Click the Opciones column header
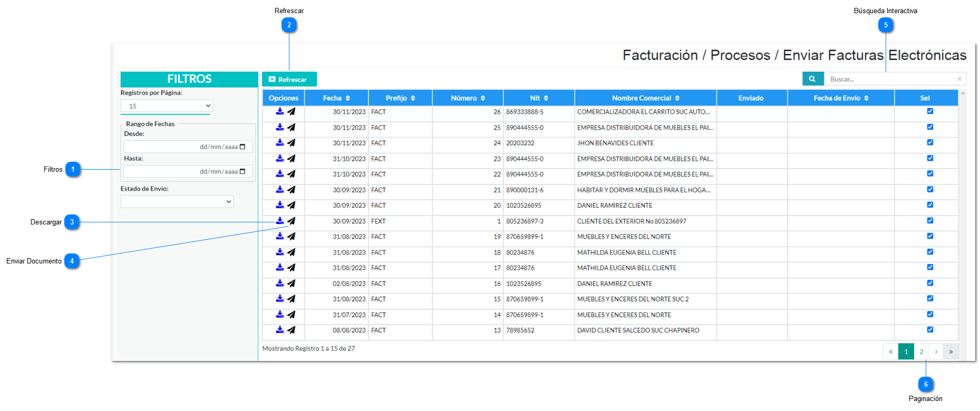980x411 pixels. point(284,98)
